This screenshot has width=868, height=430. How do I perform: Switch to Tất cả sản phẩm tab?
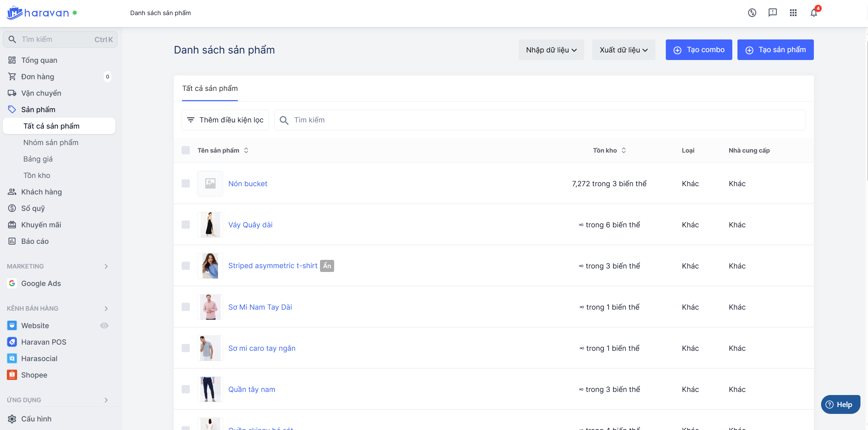[210, 88]
